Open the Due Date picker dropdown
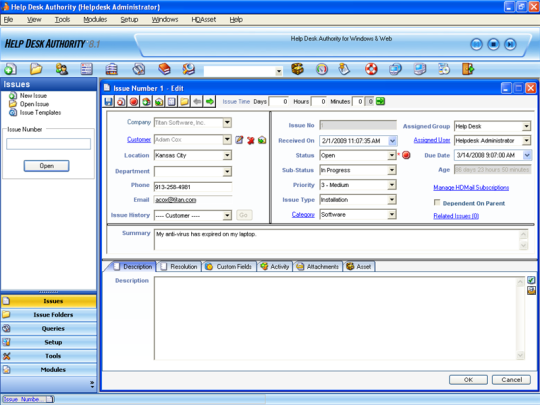 [x=527, y=155]
